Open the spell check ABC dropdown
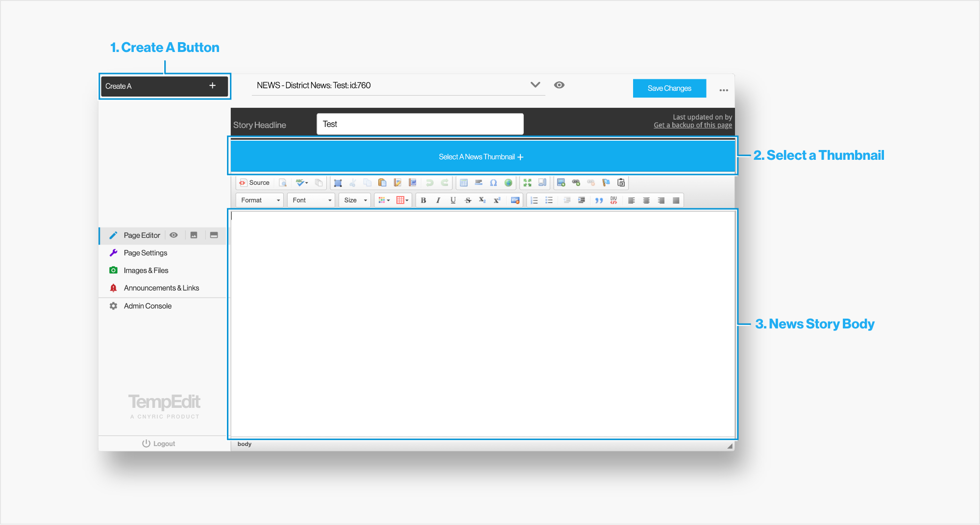The image size is (980, 525). coord(302,183)
